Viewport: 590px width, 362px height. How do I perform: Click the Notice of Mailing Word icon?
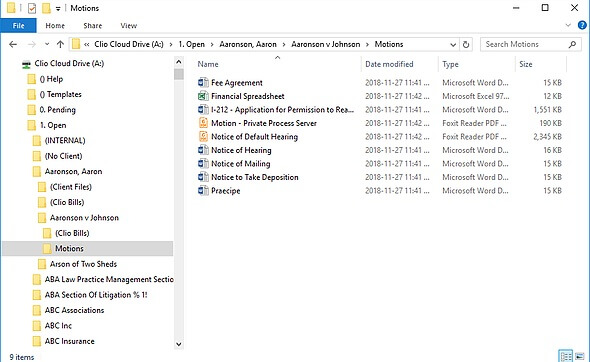point(203,164)
